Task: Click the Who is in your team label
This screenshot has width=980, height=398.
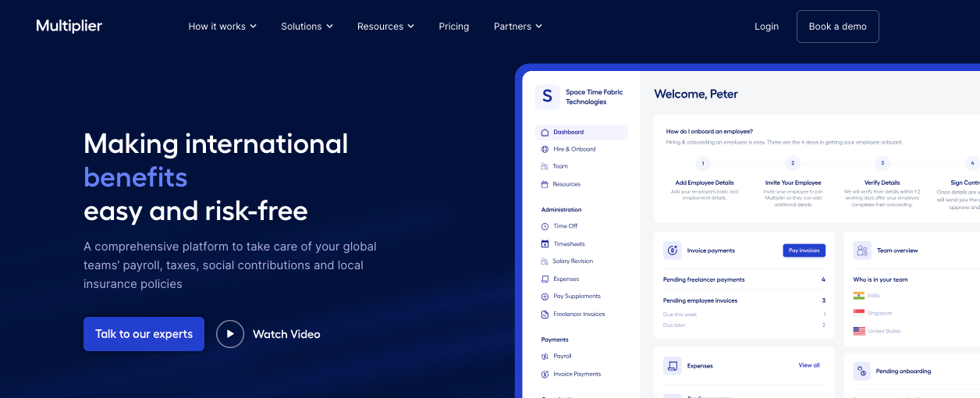Action: [x=880, y=279]
